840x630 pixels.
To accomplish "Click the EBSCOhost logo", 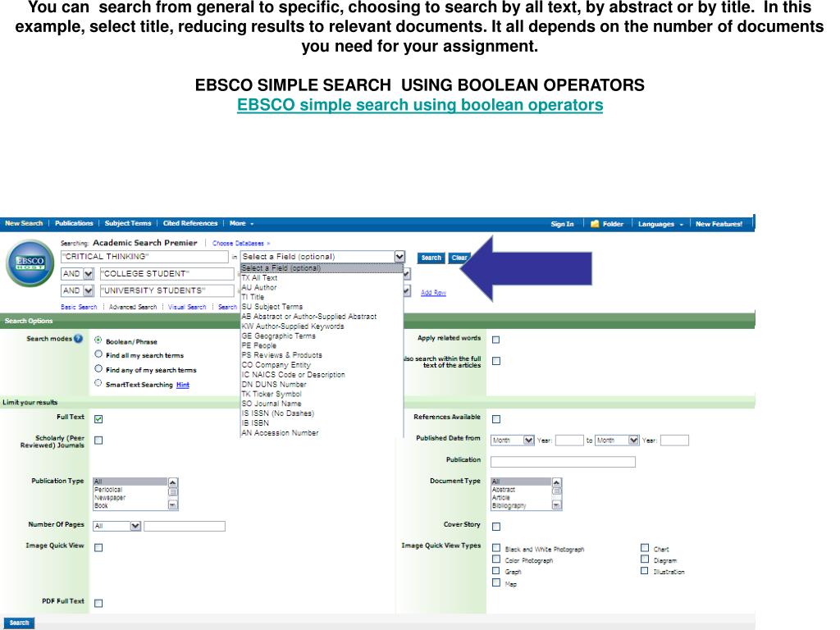I will coord(30,263).
